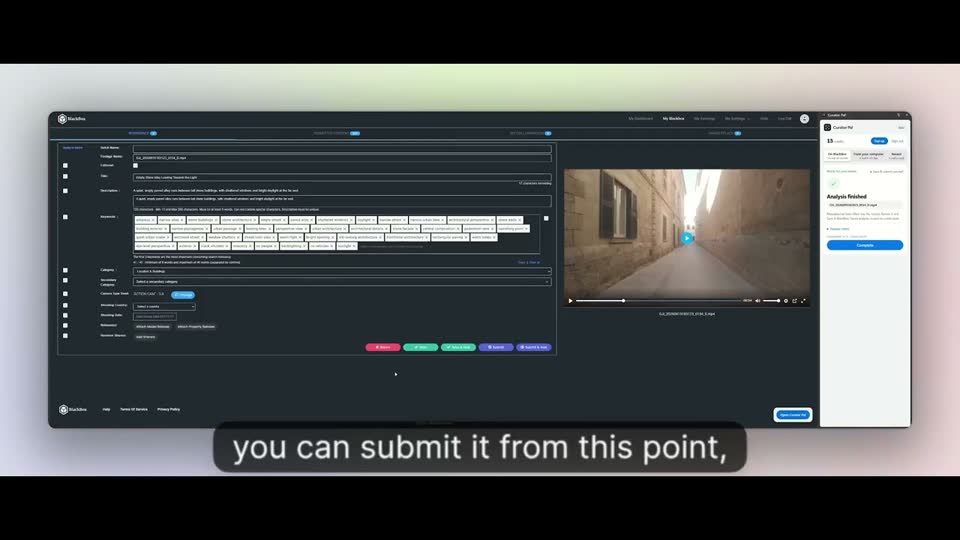The height and width of the screenshot is (540, 960).
Task: Tick the row checkbox beside Title
Action: tap(66, 176)
